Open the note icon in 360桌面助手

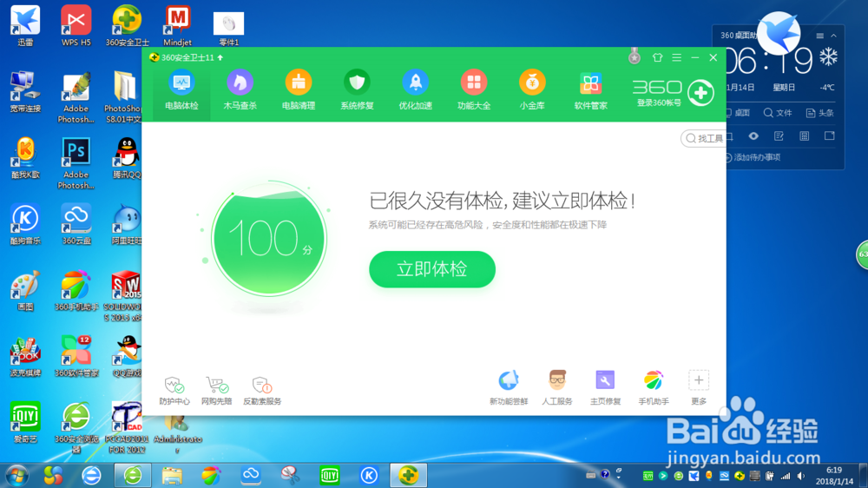(779, 136)
